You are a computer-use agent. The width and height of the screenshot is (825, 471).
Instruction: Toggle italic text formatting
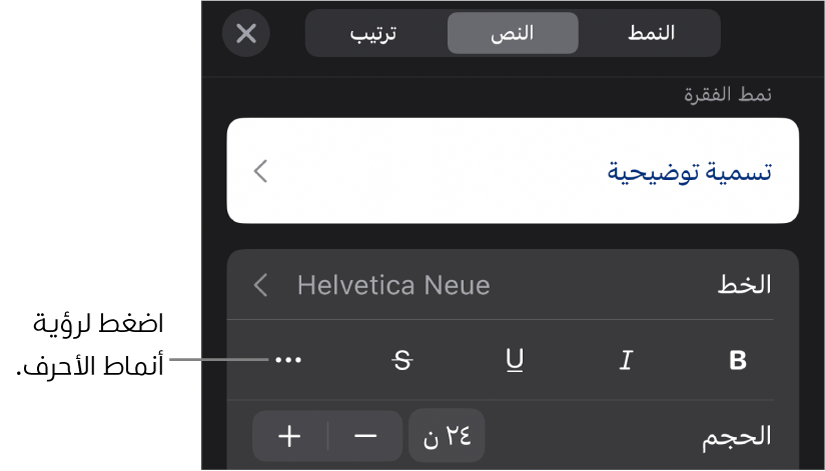point(626,361)
